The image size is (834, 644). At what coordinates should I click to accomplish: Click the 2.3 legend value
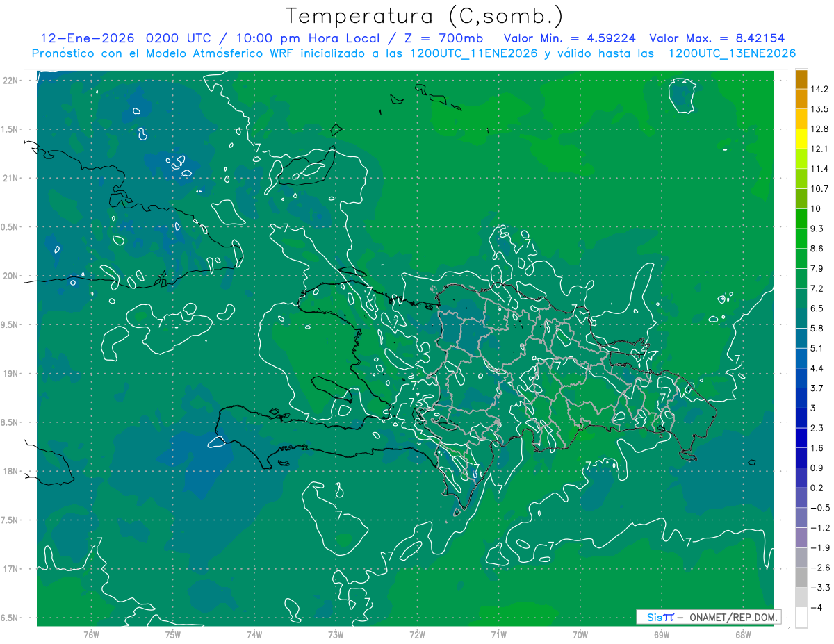[x=817, y=428]
